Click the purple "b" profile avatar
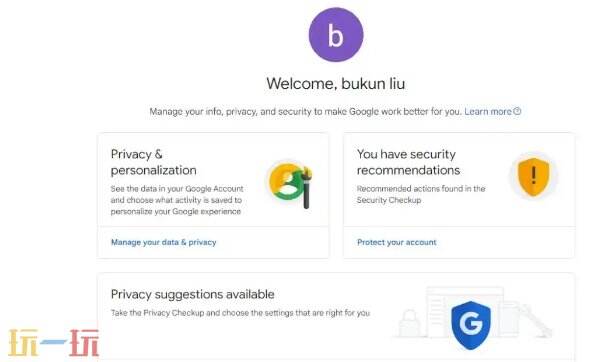The width and height of the screenshot is (600, 362). (336, 34)
